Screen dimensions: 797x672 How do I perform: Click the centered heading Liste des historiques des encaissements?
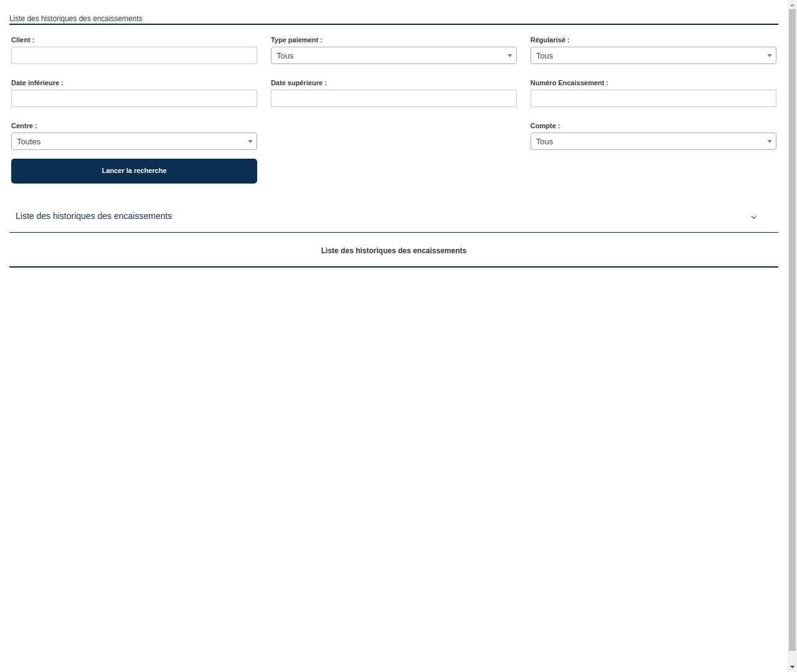pyautogui.click(x=394, y=251)
